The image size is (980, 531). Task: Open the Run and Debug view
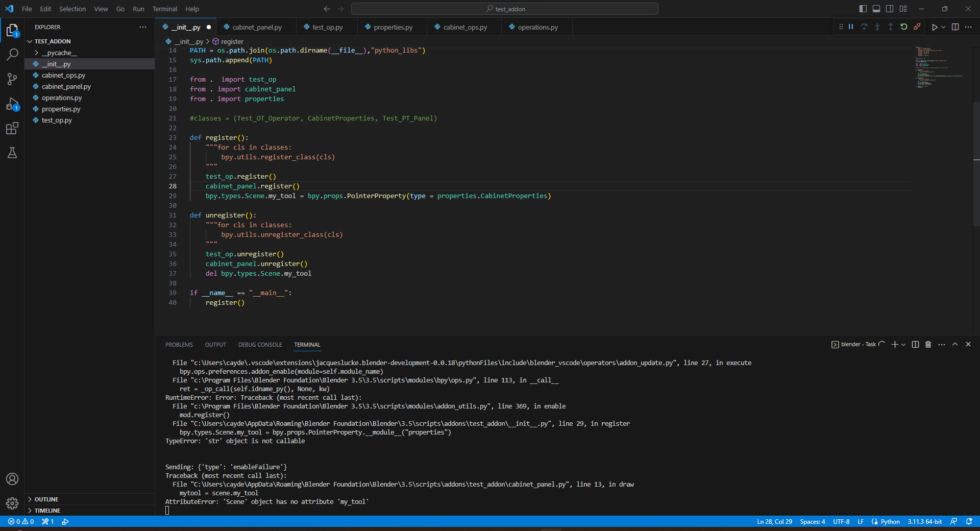(x=12, y=104)
